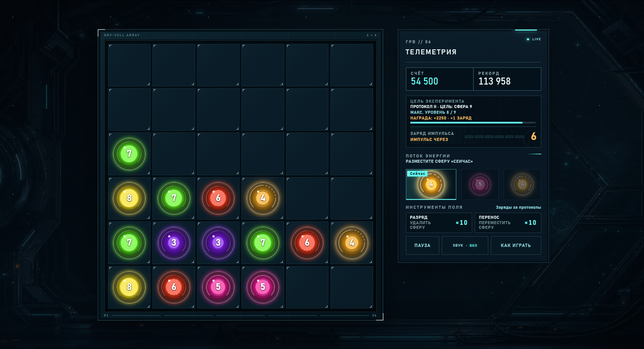This screenshot has height=349, width=644.
Task: Click the «ПРОТОКОЛ II · ЦЕЛЬ: СФЕРА 9» text
Action: pyautogui.click(x=441, y=107)
